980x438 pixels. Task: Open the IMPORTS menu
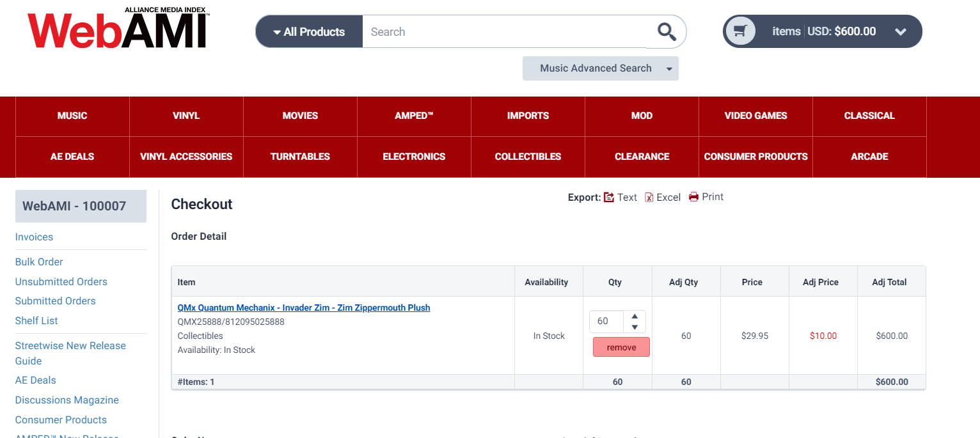click(x=528, y=116)
